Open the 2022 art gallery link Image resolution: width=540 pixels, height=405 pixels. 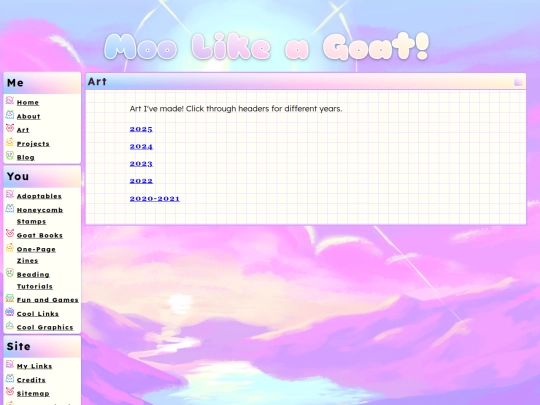141,181
